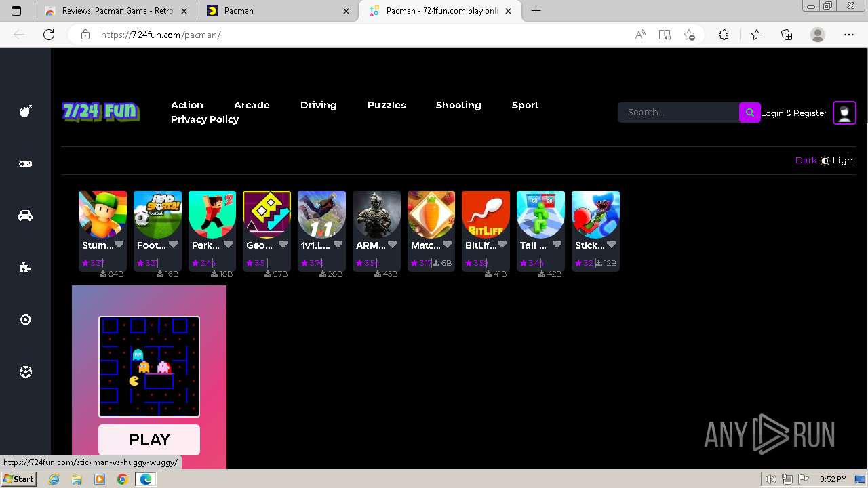Open a new browser tab
868x488 pixels.
pyautogui.click(x=536, y=11)
